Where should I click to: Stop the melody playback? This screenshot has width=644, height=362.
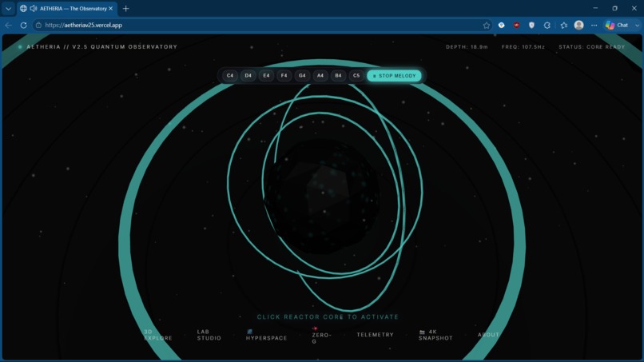[x=394, y=76]
